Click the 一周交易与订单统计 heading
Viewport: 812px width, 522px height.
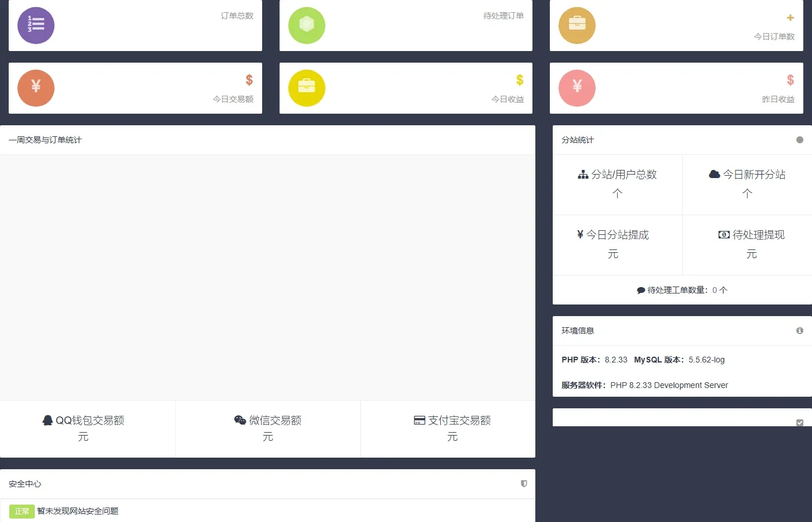pos(45,140)
